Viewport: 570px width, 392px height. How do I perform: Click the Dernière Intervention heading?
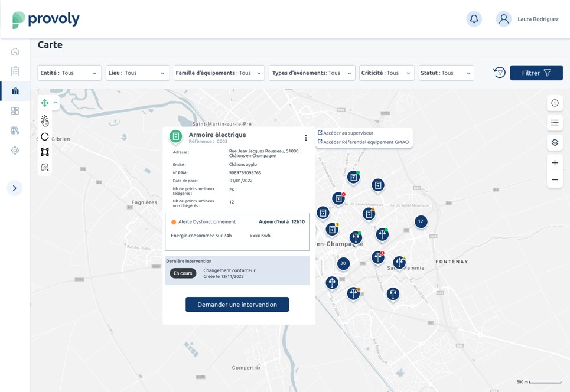click(x=188, y=261)
